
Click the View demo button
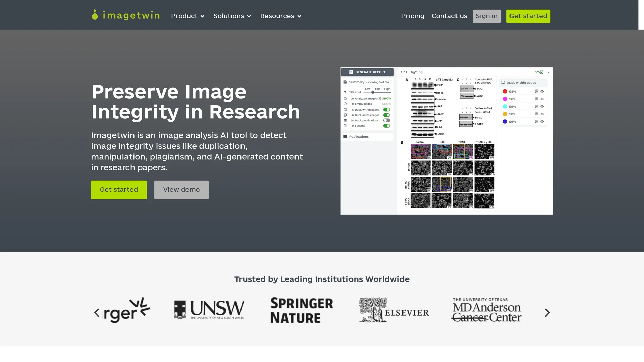pos(181,190)
